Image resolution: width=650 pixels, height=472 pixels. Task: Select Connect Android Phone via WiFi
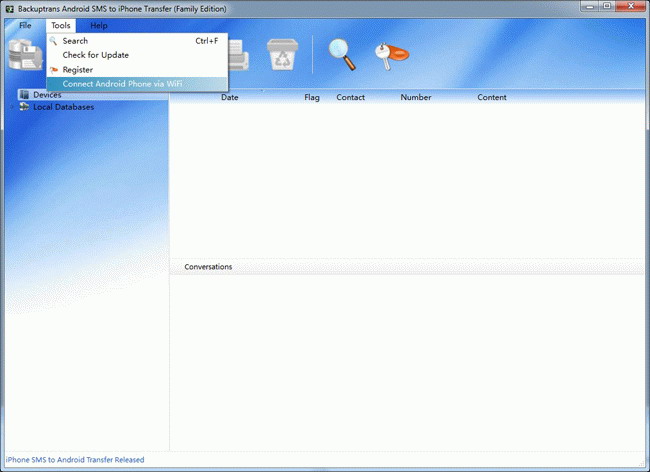pos(137,84)
